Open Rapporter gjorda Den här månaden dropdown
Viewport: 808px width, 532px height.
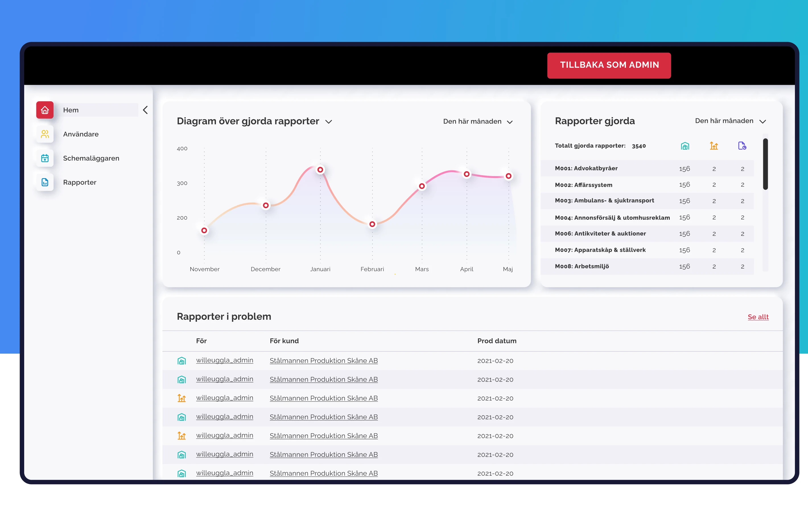click(730, 121)
